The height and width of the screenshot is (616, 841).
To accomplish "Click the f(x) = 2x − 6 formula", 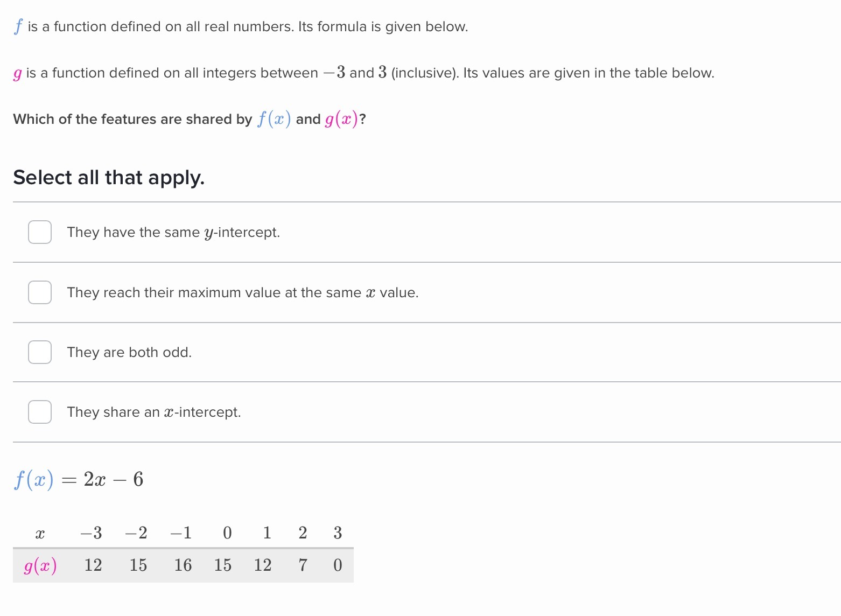I will click(x=79, y=479).
